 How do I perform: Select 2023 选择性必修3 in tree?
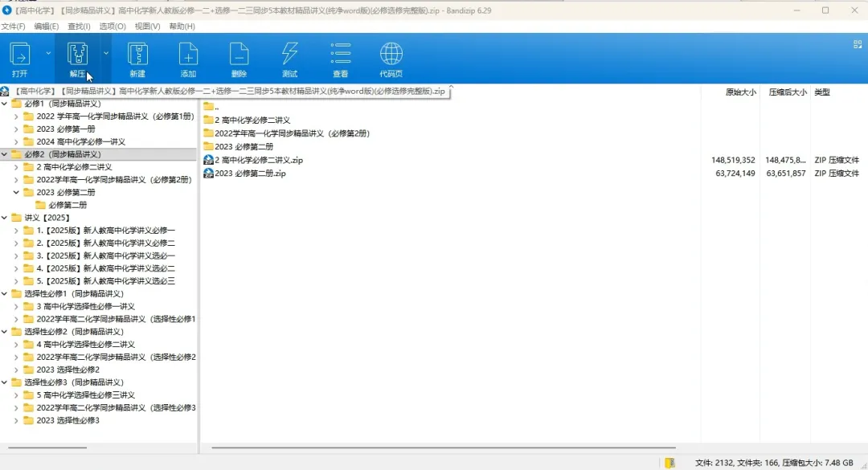[x=68, y=420]
